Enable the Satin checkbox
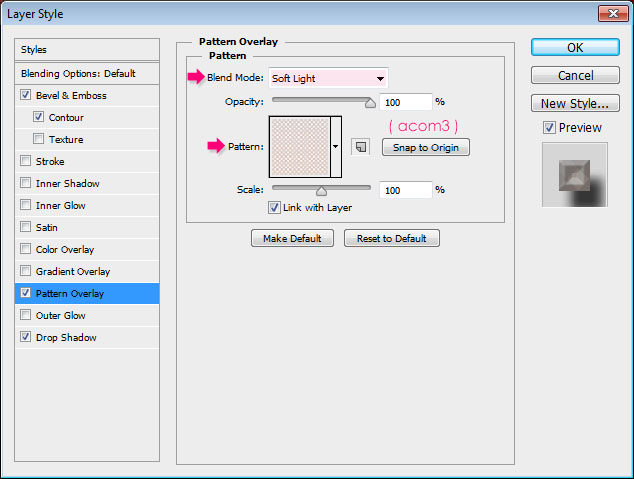 tap(25, 227)
